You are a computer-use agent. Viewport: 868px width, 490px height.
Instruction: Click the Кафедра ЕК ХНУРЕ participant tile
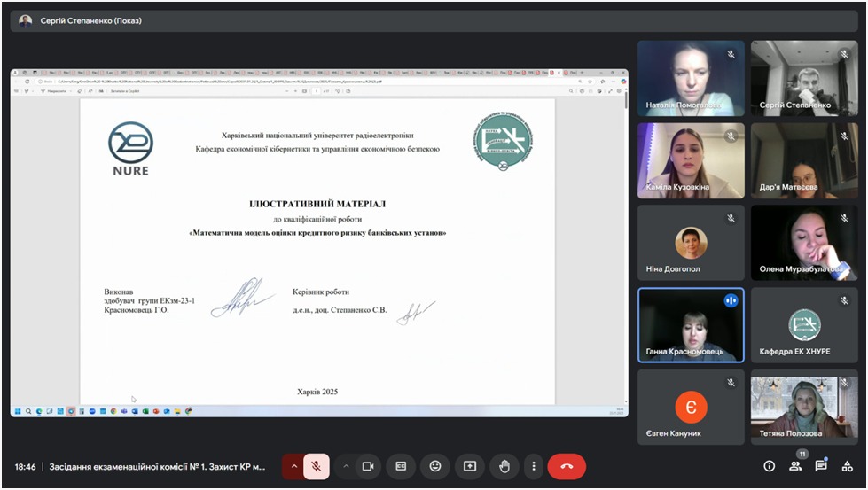[804, 325]
